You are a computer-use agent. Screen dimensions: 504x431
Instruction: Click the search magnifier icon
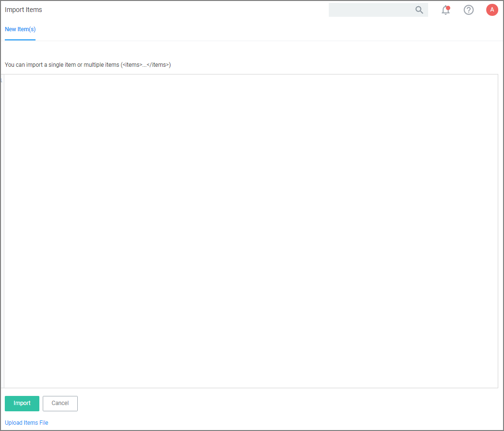[x=419, y=10]
